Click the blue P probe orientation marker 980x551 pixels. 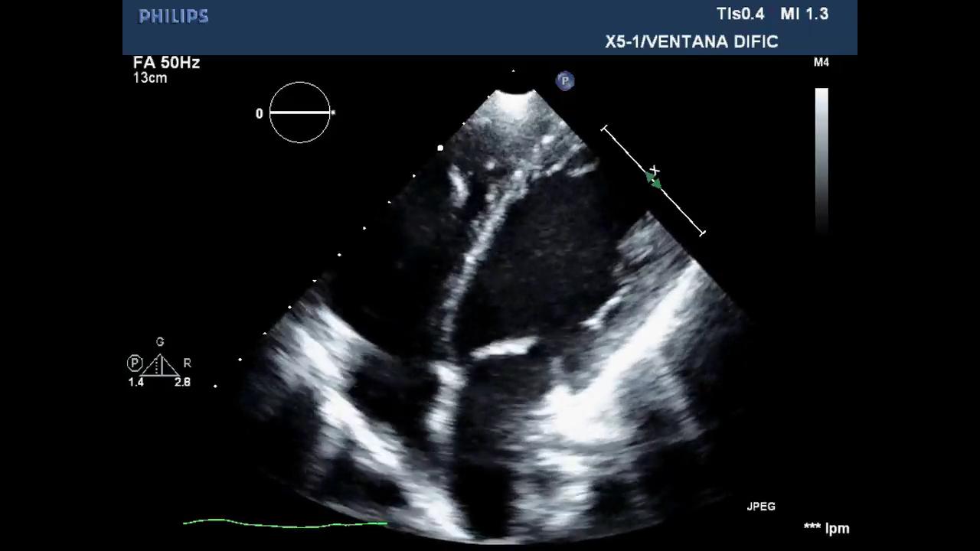coord(565,81)
